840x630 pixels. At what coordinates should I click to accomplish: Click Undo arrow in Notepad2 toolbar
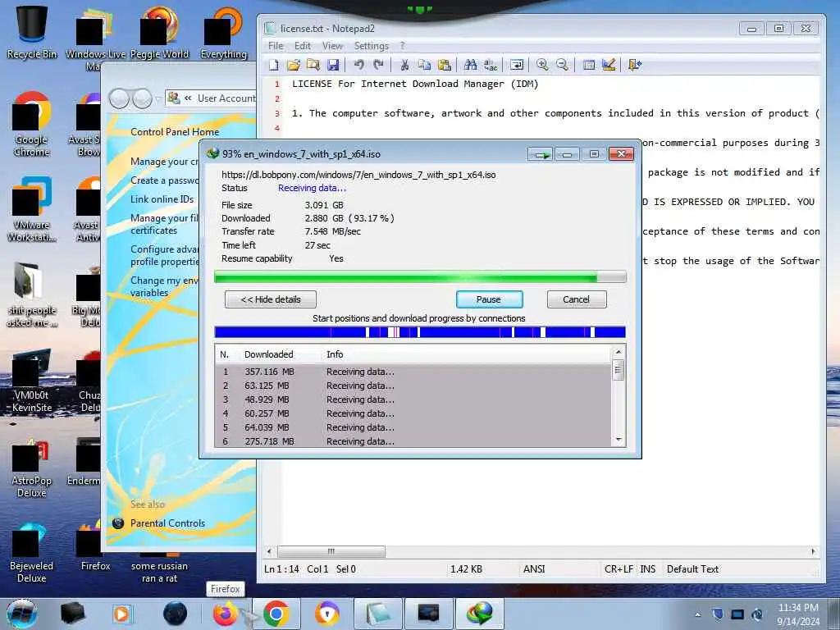coord(359,65)
